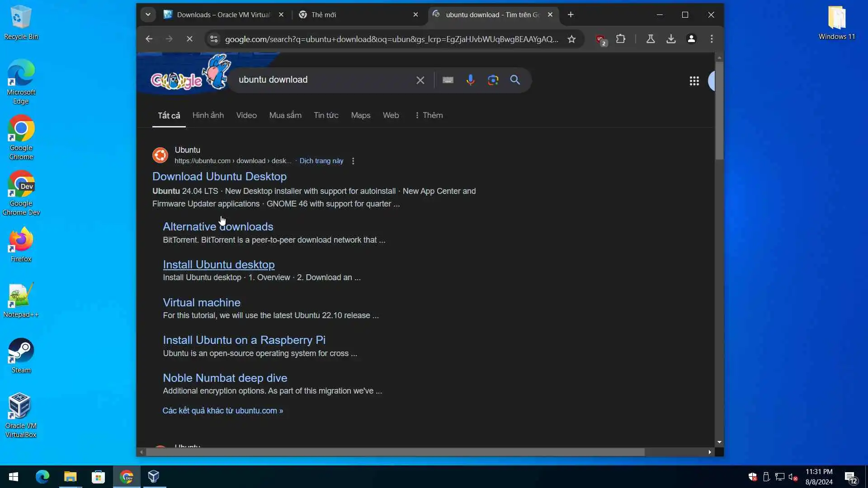Open the Download Ubuntu Desktop result
The image size is (868, 488).
[x=219, y=177]
